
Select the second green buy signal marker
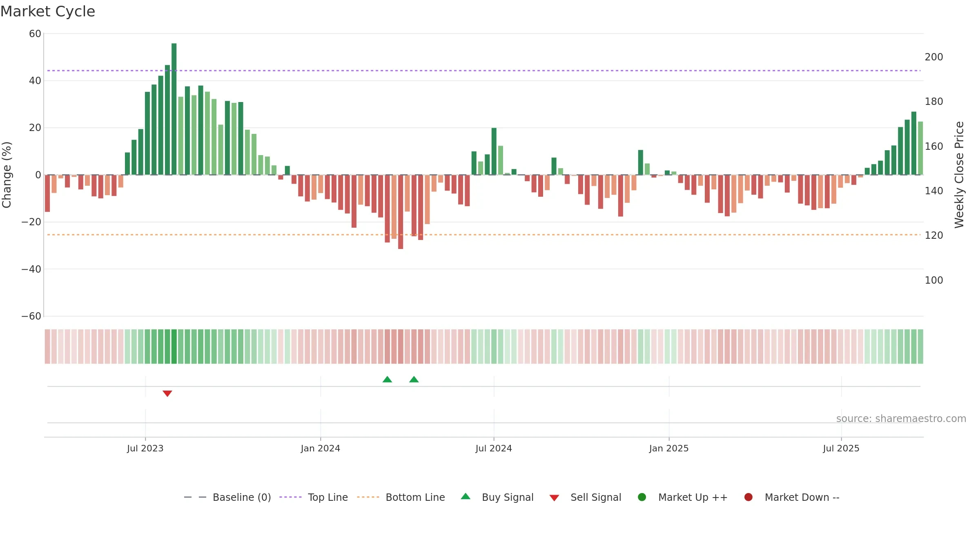point(414,379)
